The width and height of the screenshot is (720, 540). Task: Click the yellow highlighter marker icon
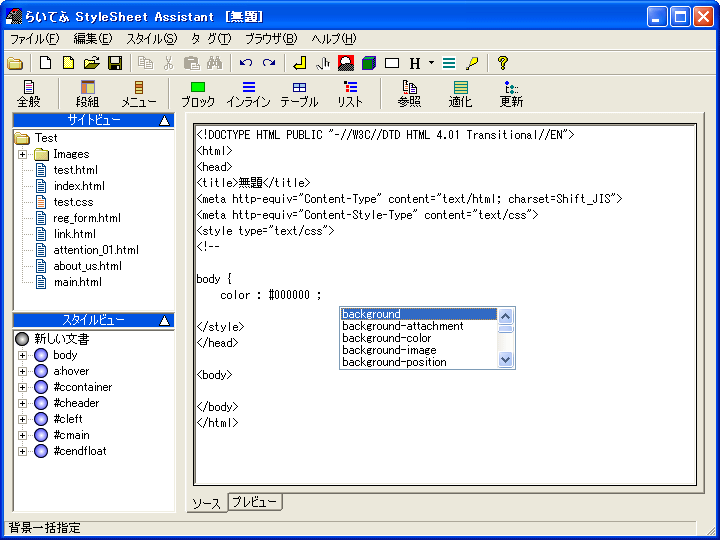pos(472,63)
